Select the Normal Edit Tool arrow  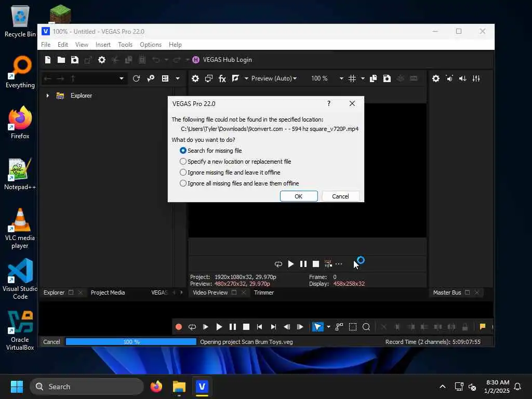click(318, 327)
